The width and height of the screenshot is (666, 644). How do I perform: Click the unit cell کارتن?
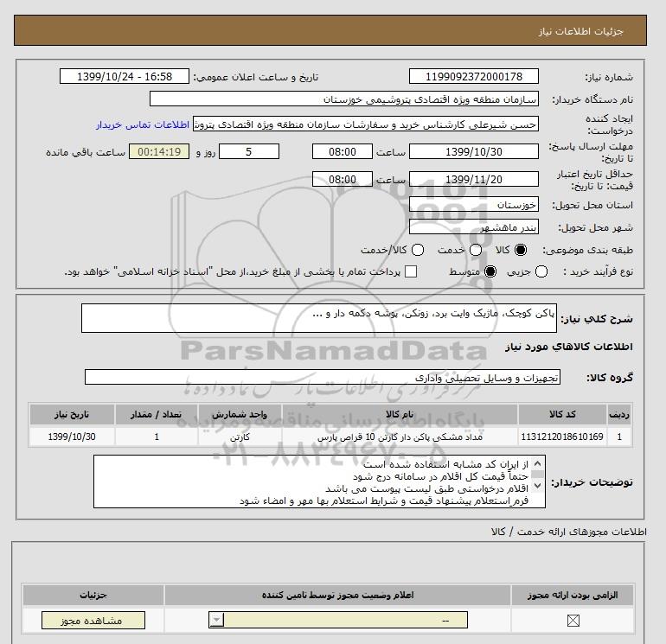tap(240, 437)
